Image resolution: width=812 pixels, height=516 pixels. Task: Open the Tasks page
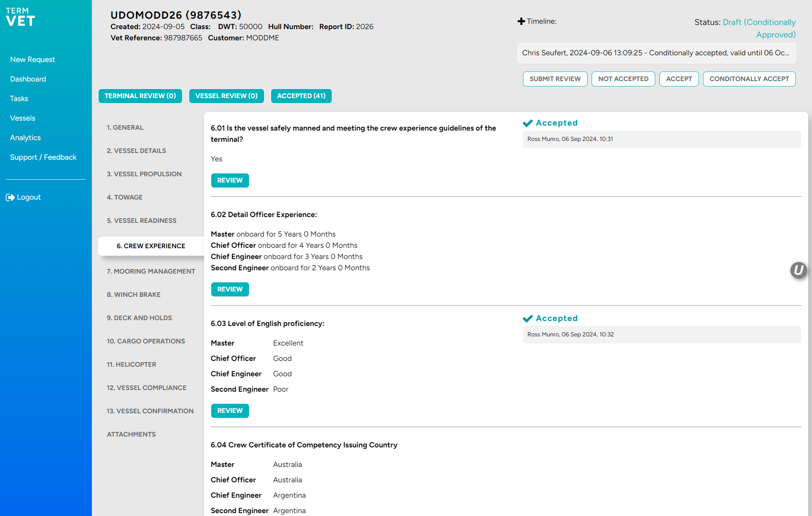(x=19, y=99)
